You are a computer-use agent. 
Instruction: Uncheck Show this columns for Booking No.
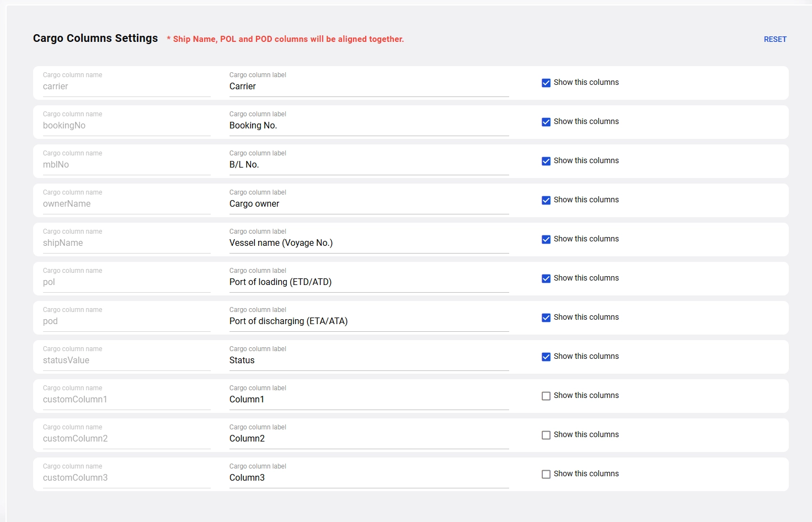[x=546, y=122]
